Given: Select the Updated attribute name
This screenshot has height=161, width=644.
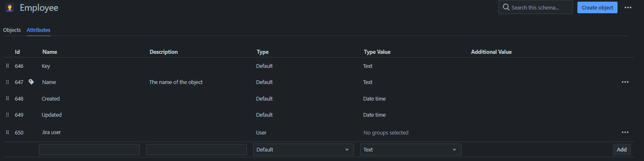Looking at the screenshot, I should point(52,115).
